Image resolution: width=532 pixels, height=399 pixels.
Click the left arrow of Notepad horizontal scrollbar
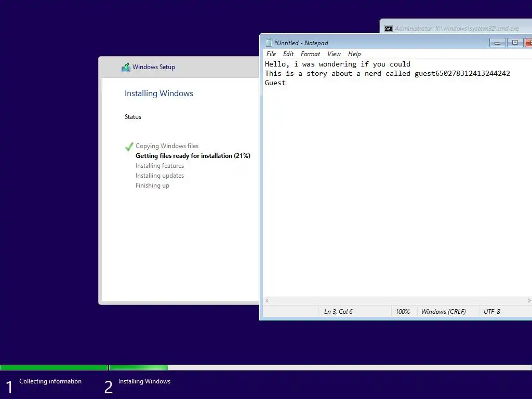point(268,301)
